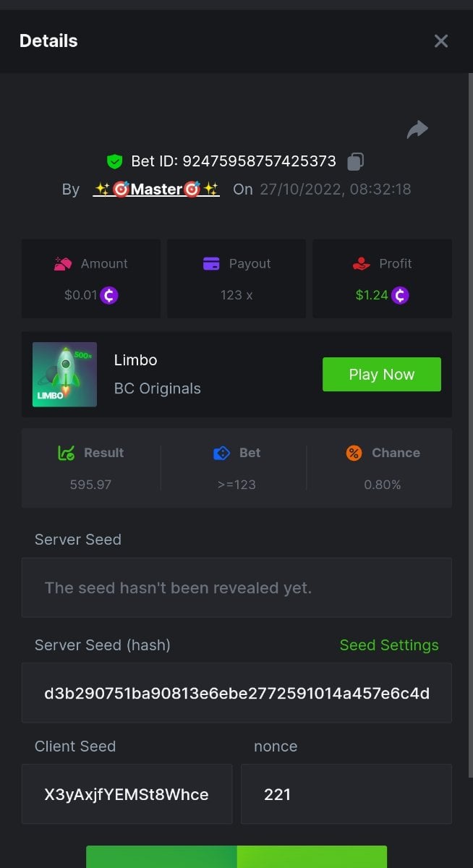Close the Details dialog
The image size is (473, 868).
[441, 41]
